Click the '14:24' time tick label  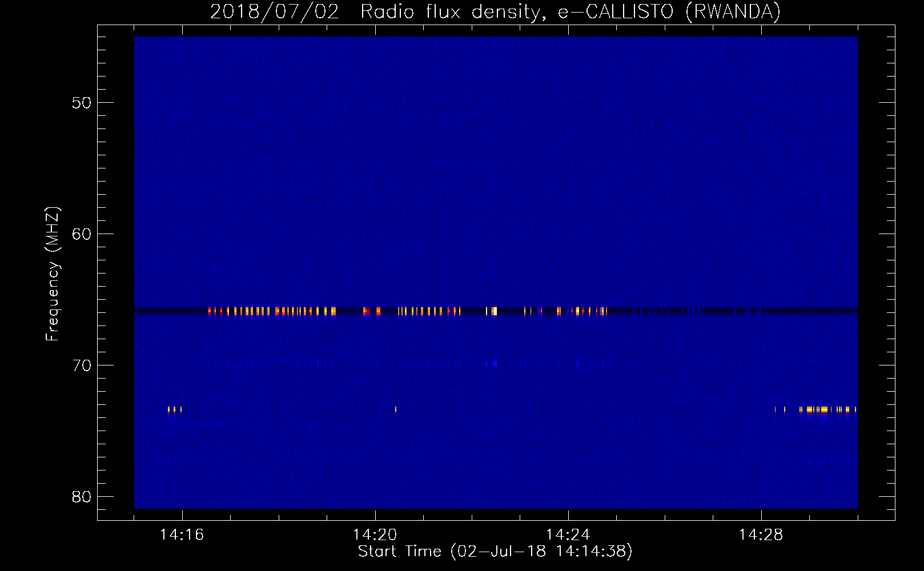(x=568, y=535)
